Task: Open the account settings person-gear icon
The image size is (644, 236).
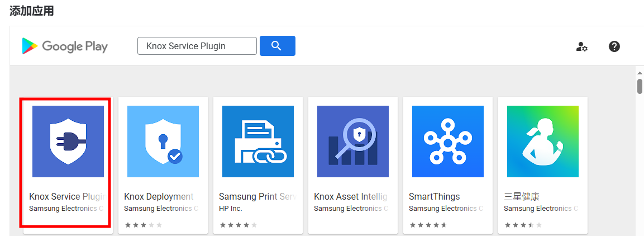Action: [581, 46]
